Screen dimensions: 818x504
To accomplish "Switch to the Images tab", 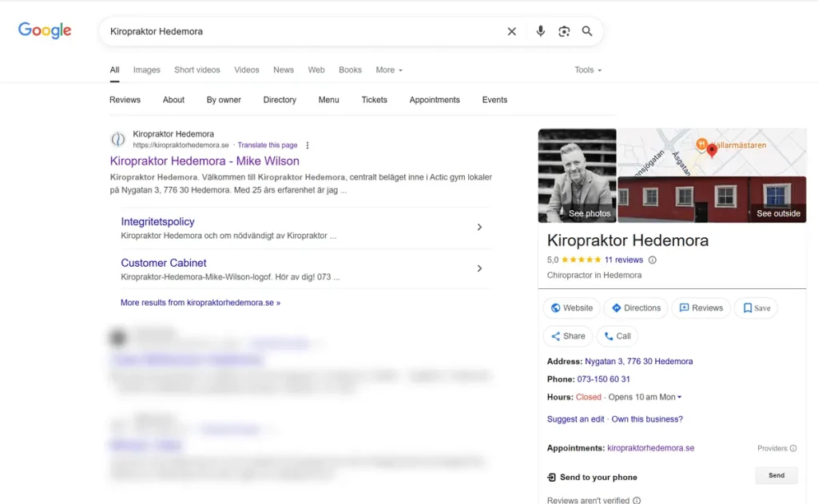I will click(x=146, y=70).
